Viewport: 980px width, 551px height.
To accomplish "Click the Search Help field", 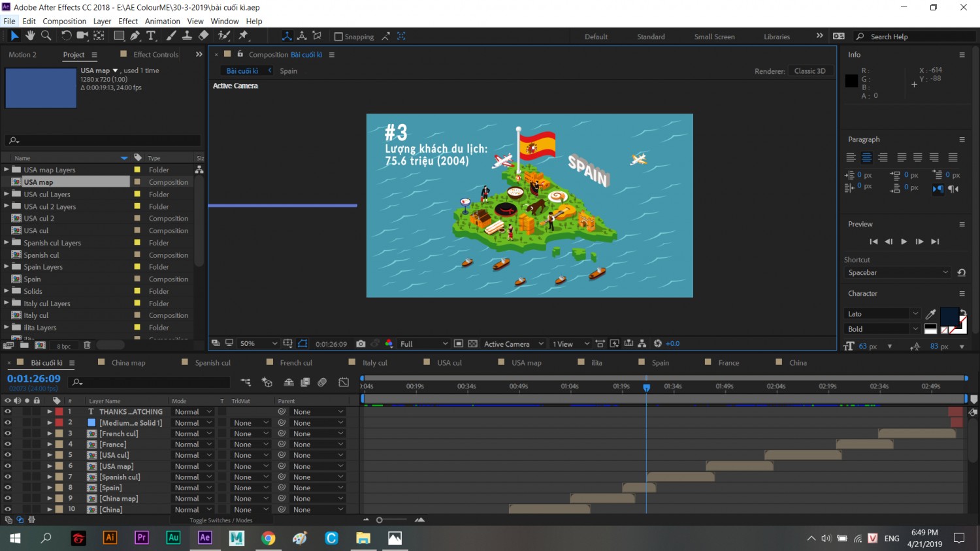I will pyautogui.click(x=914, y=37).
